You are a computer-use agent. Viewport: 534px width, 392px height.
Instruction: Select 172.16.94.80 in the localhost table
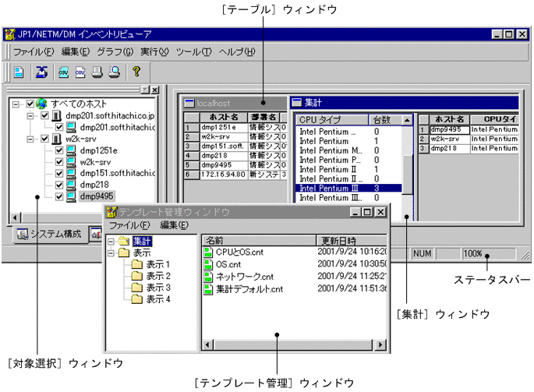(223, 175)
